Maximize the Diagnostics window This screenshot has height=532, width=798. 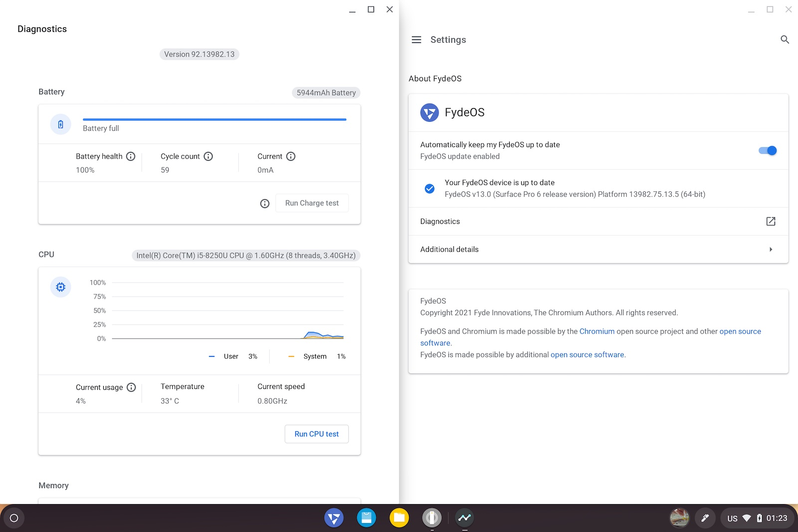[x=371, y=9]
